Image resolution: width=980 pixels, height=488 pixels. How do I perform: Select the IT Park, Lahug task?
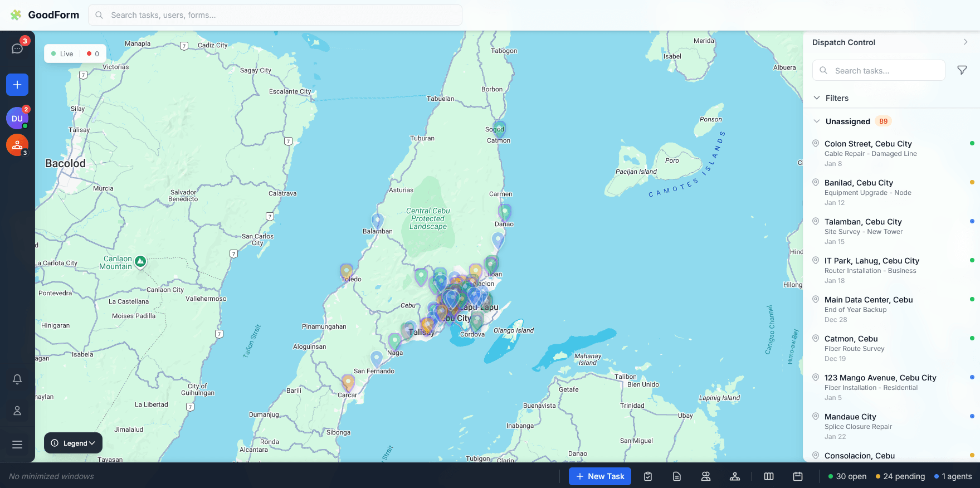point(891,270)
